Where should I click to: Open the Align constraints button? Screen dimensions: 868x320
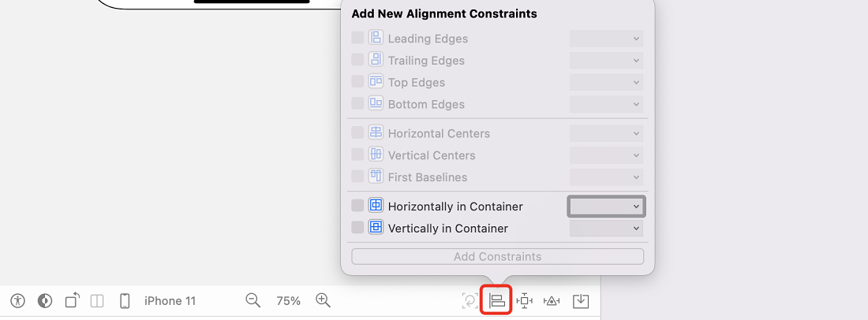point(496,300)
